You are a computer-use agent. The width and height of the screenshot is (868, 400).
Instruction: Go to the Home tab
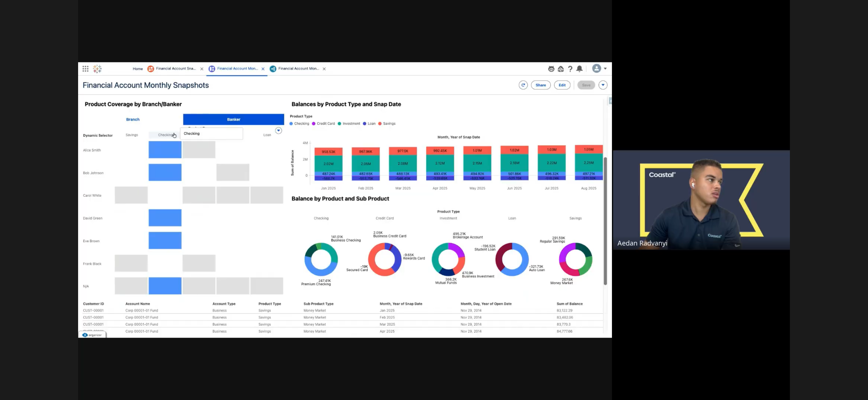click(138, 69)
